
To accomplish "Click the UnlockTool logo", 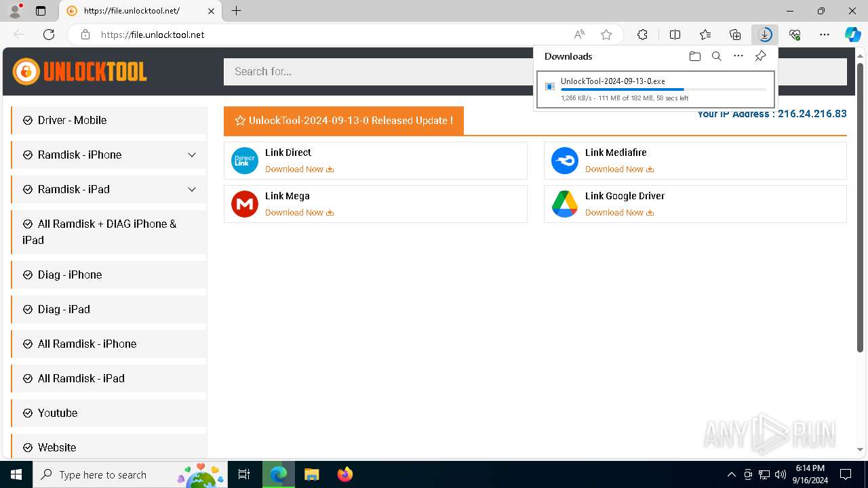I will coord(79,71).
